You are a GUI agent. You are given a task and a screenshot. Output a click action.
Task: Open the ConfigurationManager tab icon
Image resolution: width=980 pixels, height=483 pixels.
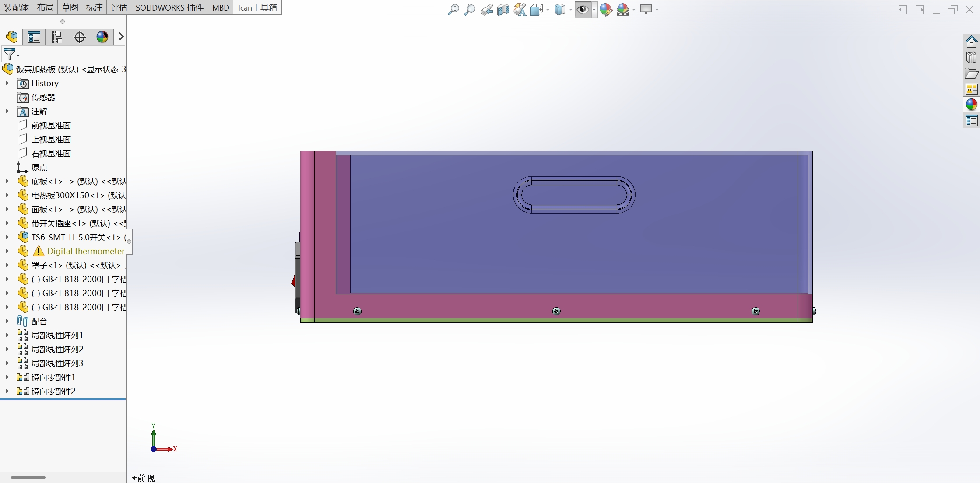pos(57,37)
